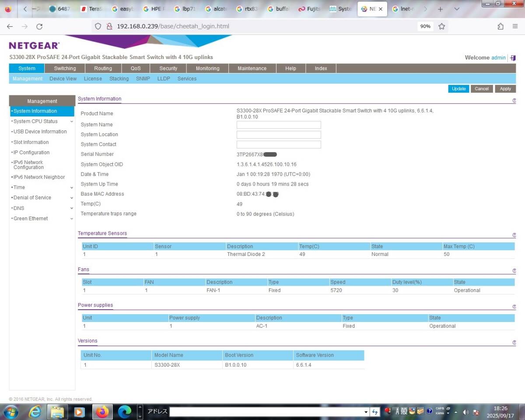Open Slot Information page
Image resolution: width=525 pixels, height=420 pixels.
[x=31, y=142]
